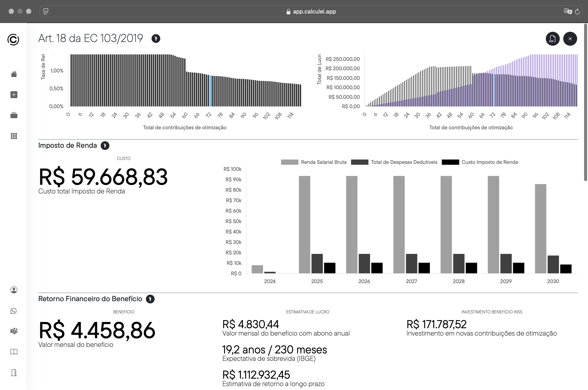The width and height of the screenshot is (588, 390).
Task: Click the WhatsApp icon in sidebar
Action: (x=14, y=311)
